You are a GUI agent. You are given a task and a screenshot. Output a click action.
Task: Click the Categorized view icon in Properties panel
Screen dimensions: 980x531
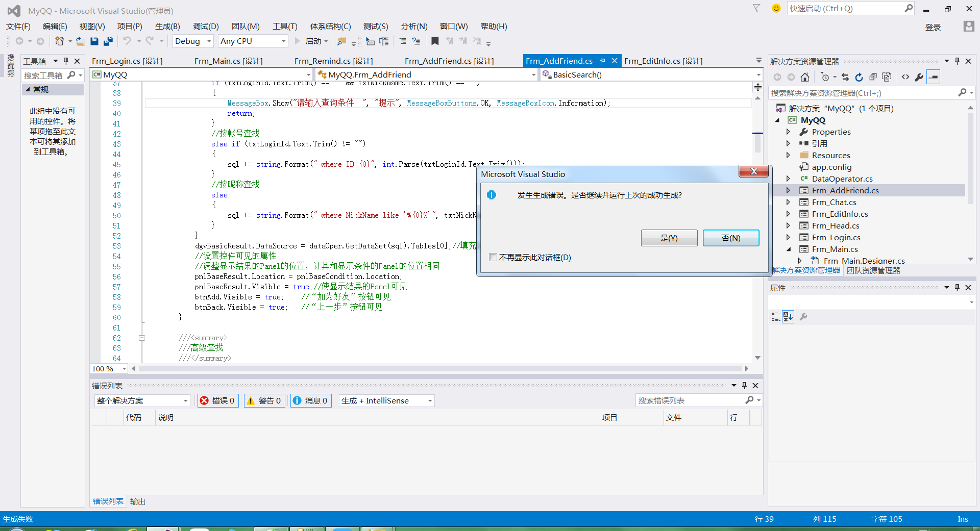pyautogui.click(x=776, y=317)
